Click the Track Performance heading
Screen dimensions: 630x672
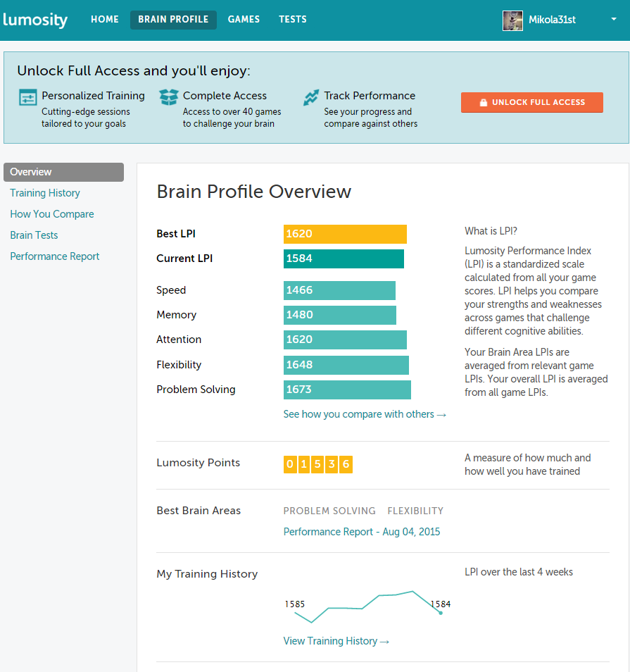pos(370,96)
